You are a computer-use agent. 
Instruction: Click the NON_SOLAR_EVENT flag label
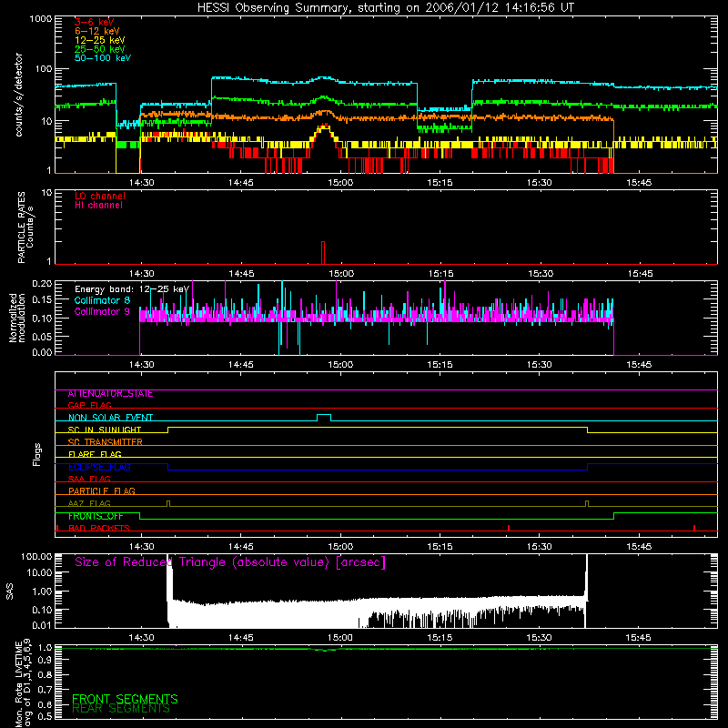[x=110, y=418]
